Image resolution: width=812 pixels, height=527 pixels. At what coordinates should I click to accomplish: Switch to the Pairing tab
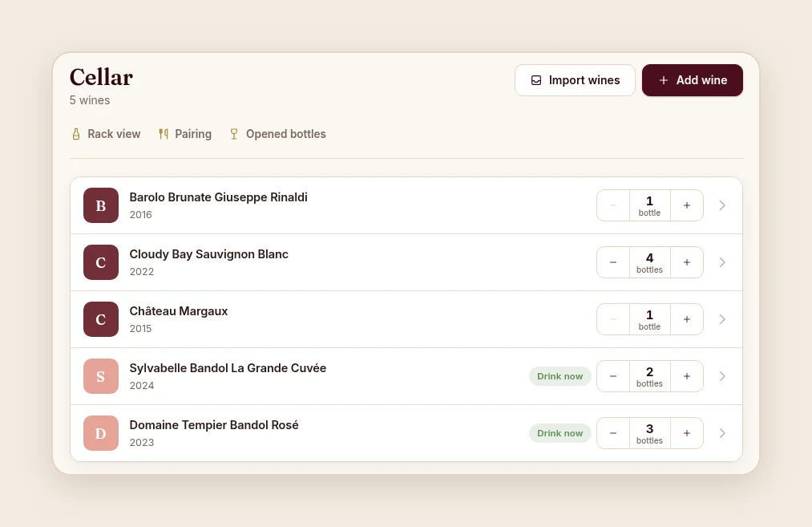pos(185,134)
